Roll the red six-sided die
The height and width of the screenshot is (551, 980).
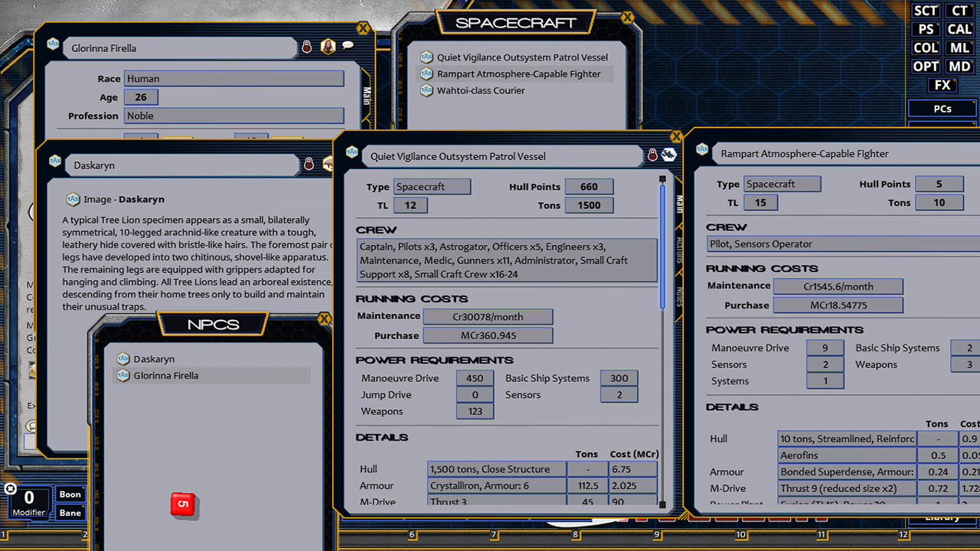pos(183,505)
